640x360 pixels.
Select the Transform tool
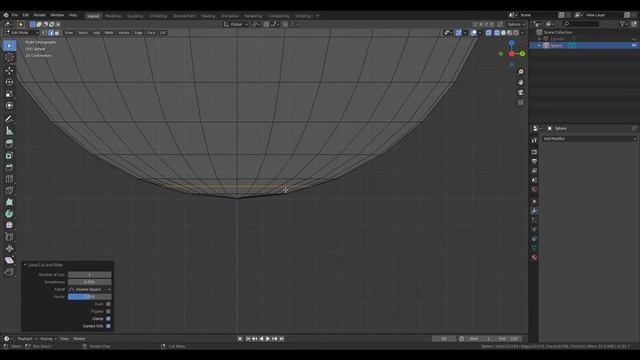9,106
